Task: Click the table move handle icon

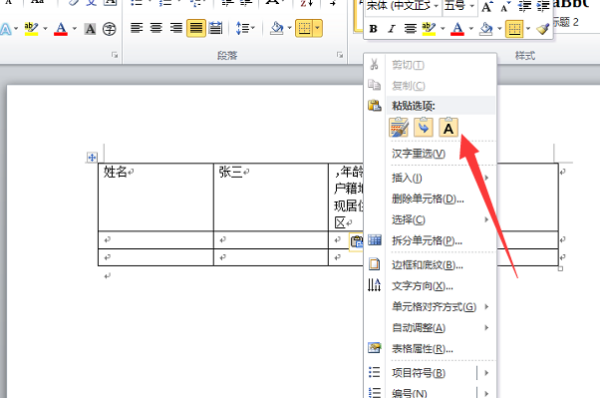Action: [x=92, y=157]
